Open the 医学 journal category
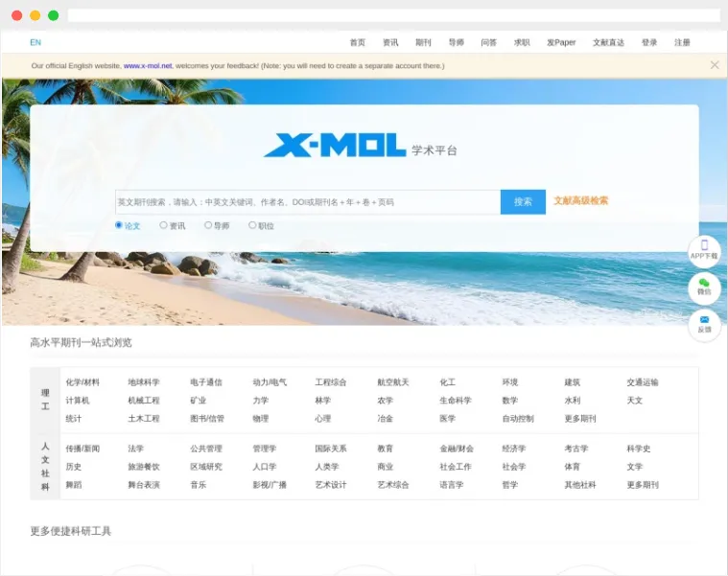The image size is (728, 576). pyautogui.click(x=448, y=418)
